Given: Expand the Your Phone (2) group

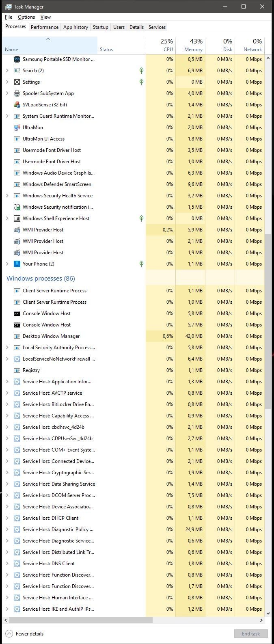Looking at the screenshot, I should pos(7,264).
